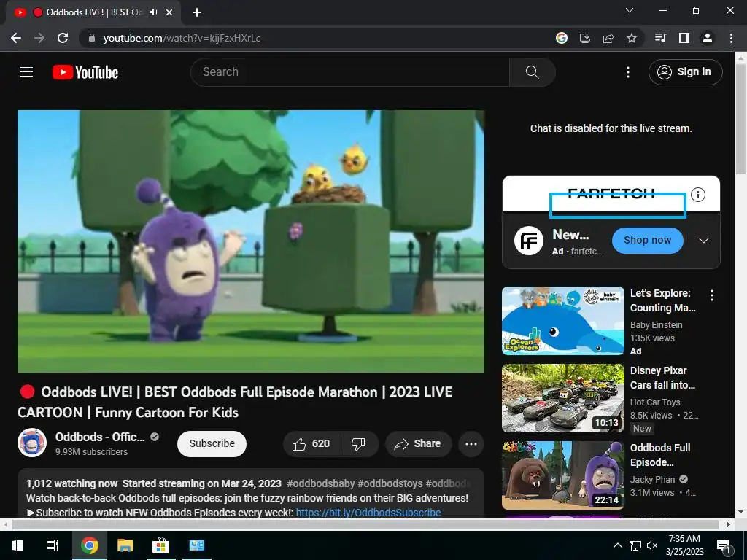
Task: Click the Google icon in address bar
Action: (x=562, y=38)
